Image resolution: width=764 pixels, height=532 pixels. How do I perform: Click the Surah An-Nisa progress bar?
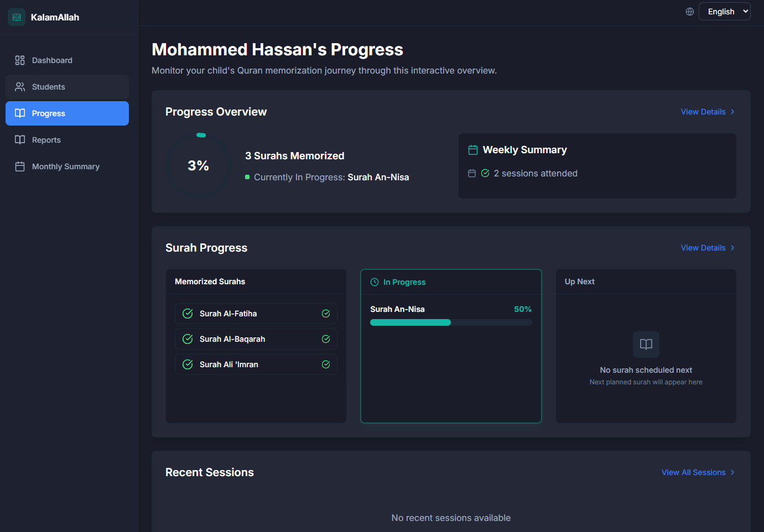point(450,322)
